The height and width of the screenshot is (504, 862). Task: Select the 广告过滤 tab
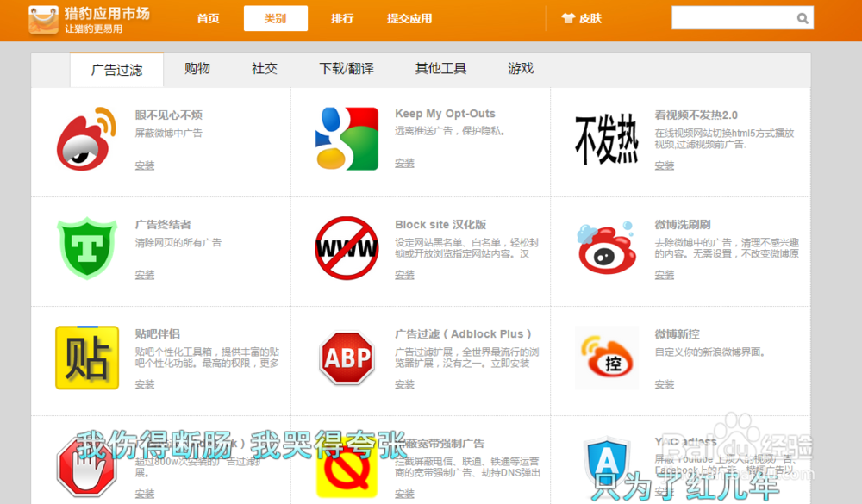[116, 70]
